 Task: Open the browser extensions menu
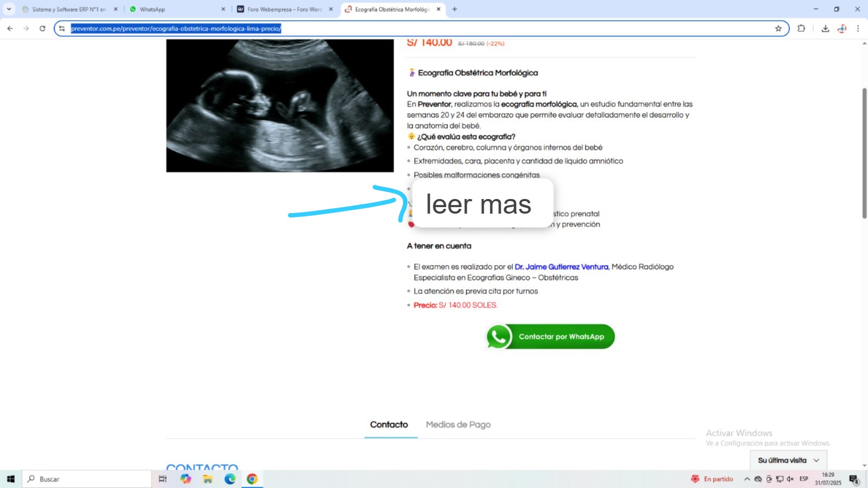801,29
